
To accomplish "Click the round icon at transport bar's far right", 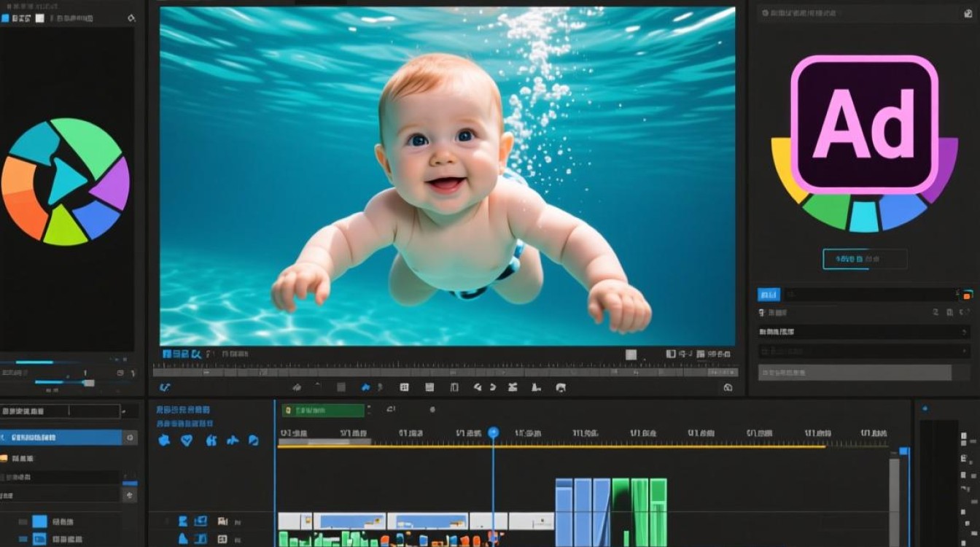I will tap(727, 387).
